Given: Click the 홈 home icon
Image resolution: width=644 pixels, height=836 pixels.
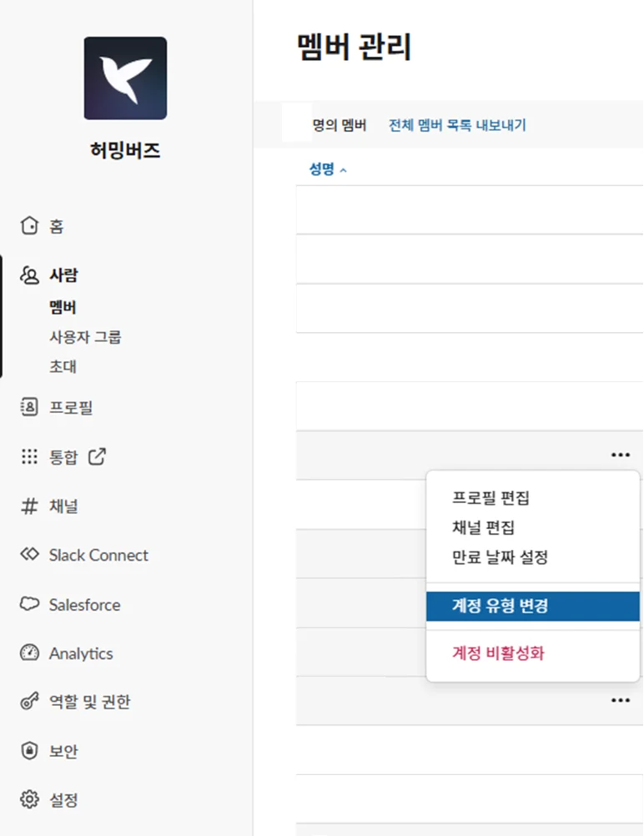Looking at the screenshot, I should point(30,226).
